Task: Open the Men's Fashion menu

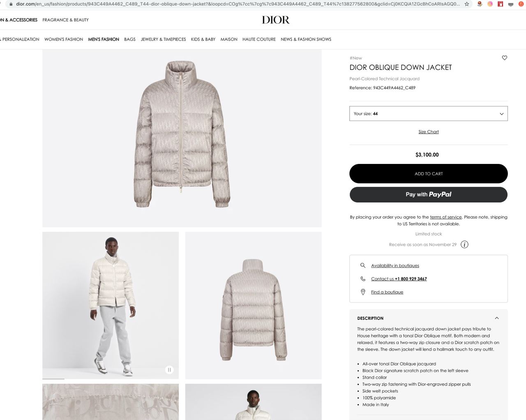Action: [104, 39]
